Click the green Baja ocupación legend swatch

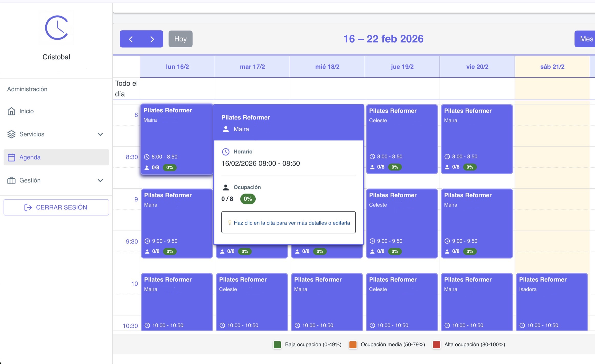point(277,345)
